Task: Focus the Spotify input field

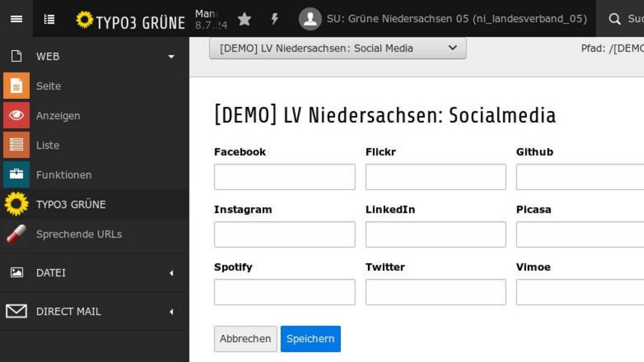Action: [x=284, y=292]
